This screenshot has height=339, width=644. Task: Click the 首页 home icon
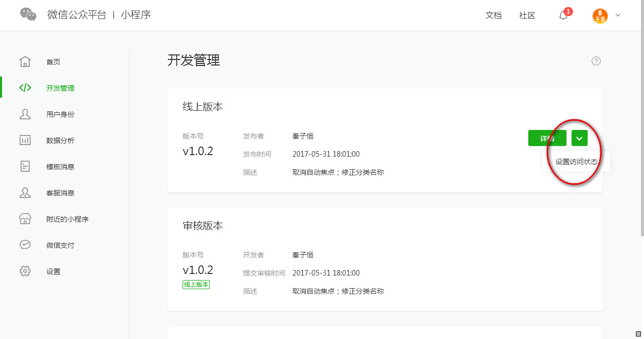pyautogui.click(x=25, y=61)
